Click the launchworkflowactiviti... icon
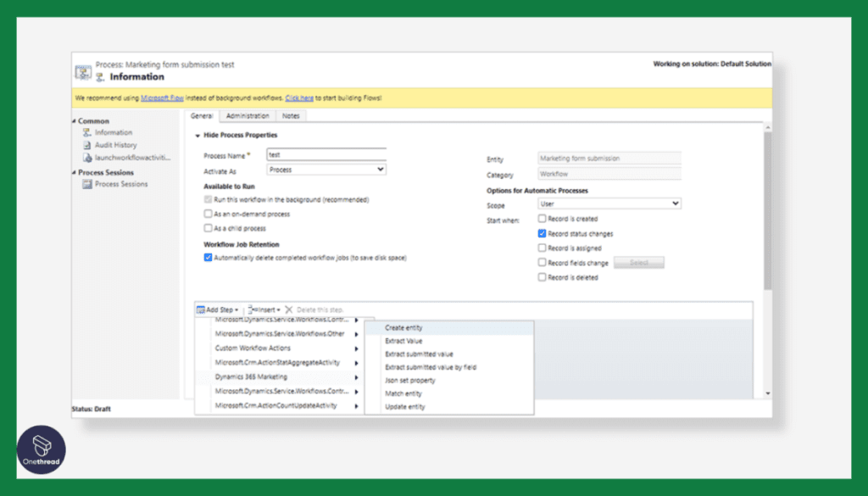868x496 pixels. click(x=87, y=158)
